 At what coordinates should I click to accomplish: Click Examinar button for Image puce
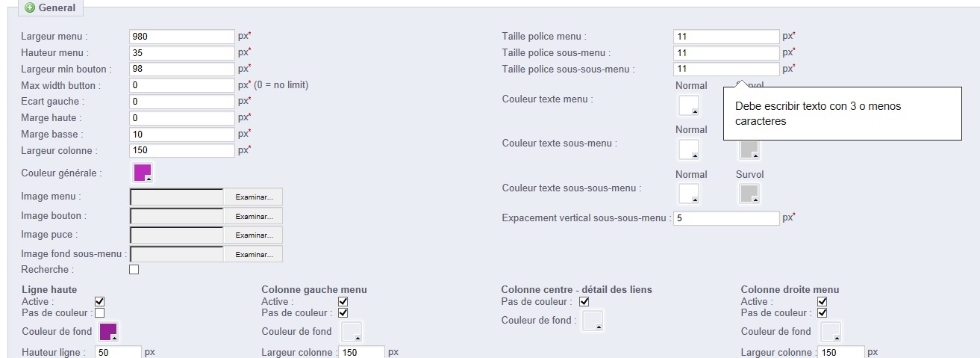pos(253,235)
